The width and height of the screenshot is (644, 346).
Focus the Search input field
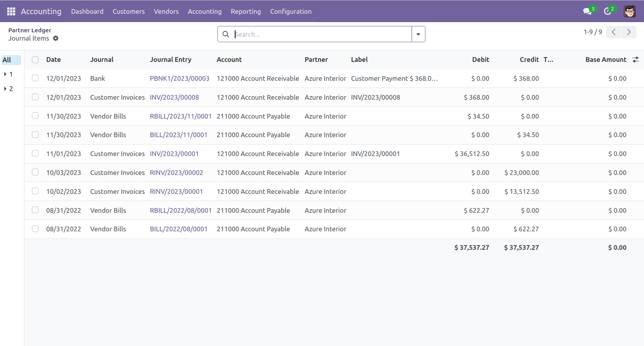pyautogui.click(x=321, y=34)
